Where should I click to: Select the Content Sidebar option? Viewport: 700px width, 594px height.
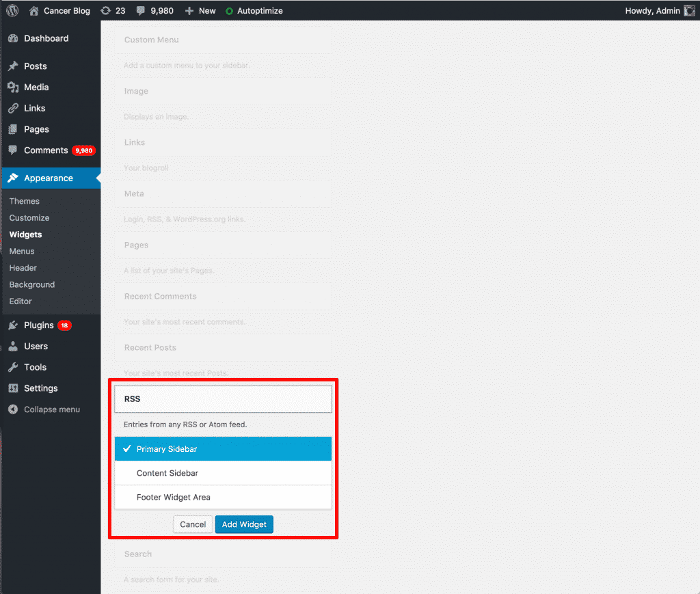coord(222,472)
